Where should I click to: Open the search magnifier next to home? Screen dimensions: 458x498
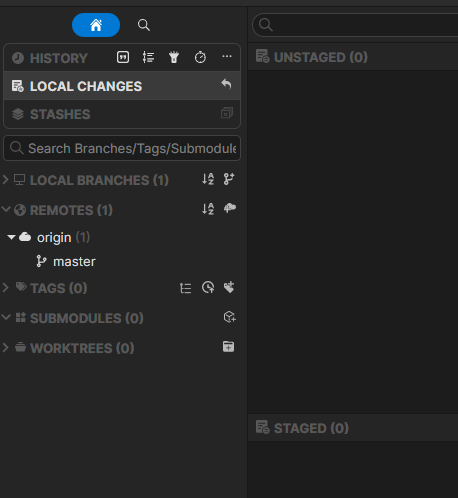144,25
